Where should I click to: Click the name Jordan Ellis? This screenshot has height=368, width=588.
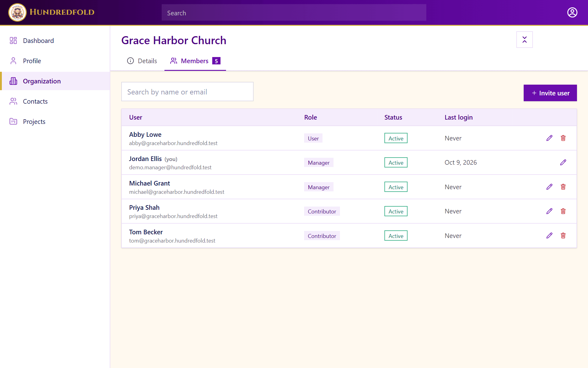pos(145,159)
